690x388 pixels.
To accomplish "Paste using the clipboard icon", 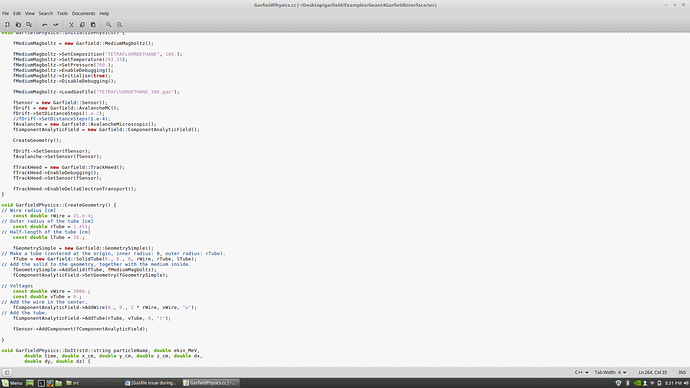I will coord(93,25).
